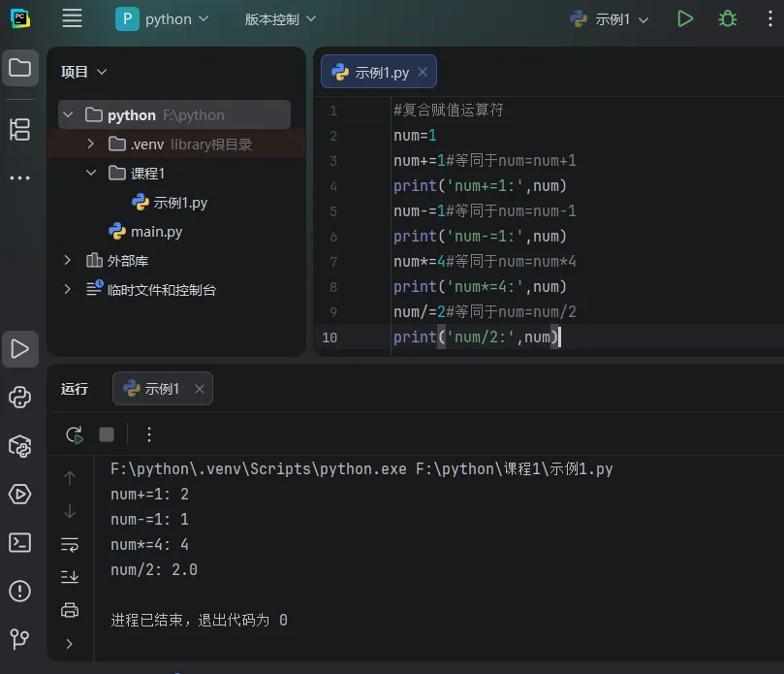Select 示例1.py in the project tree
Image resolution: width=784 pixels, height=674 pixels.
pyautogui.click(x=170, y=202)
